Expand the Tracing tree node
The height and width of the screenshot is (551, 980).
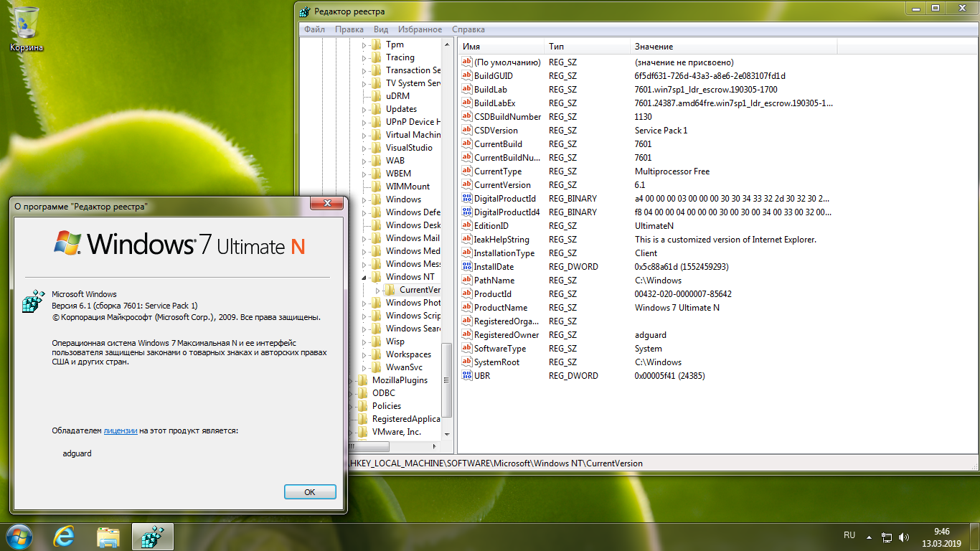[364, 57]
